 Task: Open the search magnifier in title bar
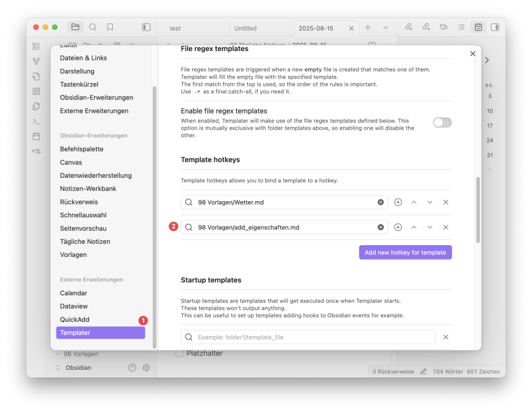[93, 27]
